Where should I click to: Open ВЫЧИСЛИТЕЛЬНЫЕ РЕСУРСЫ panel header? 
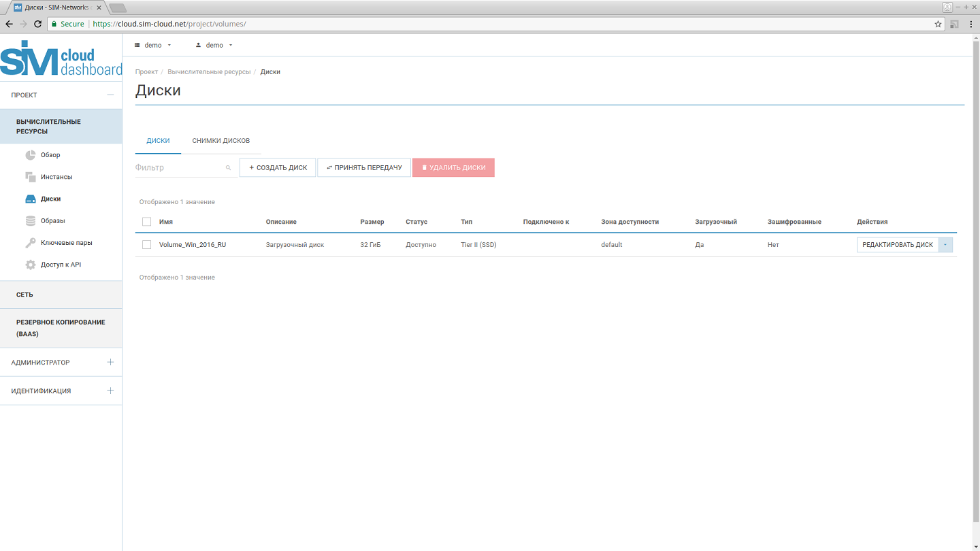click(x=61, y=127)
